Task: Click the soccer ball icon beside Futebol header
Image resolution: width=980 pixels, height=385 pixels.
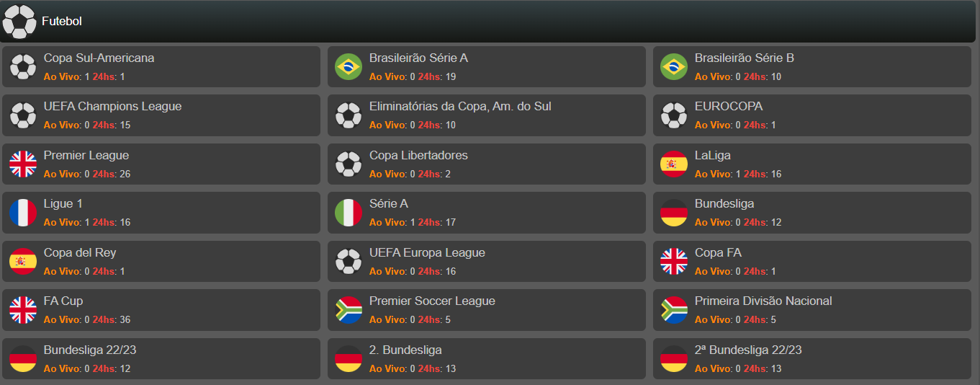Action: coord(19,22)
